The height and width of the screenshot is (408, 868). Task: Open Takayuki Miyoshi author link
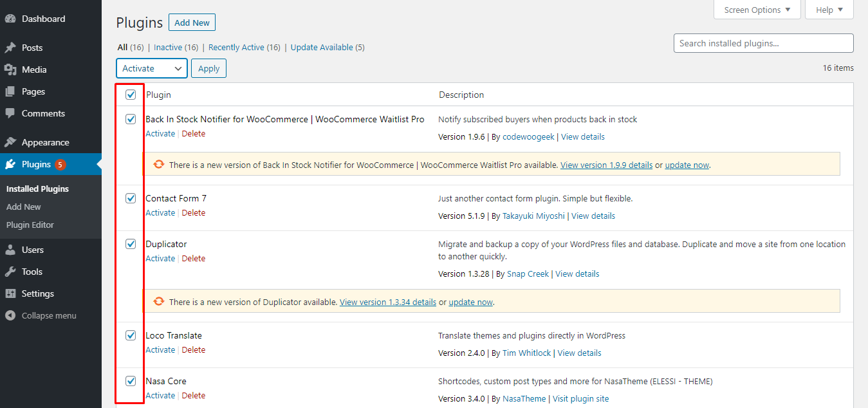coord(533,216)
